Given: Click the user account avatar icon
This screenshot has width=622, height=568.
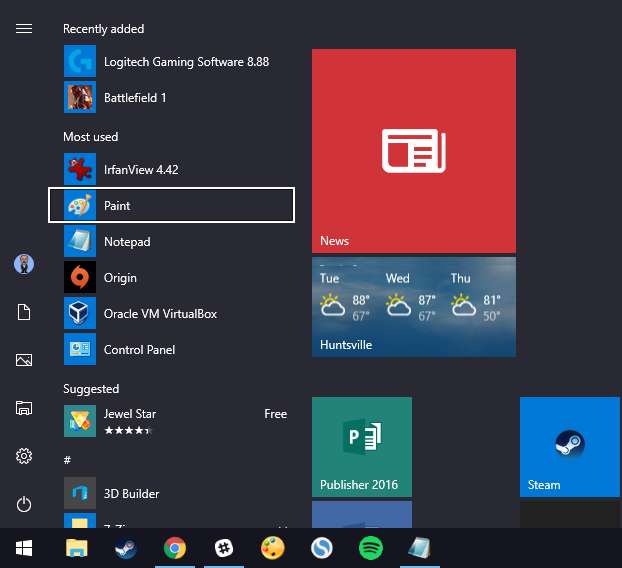Looking at the screenshot, I should [x=24, y=264].
